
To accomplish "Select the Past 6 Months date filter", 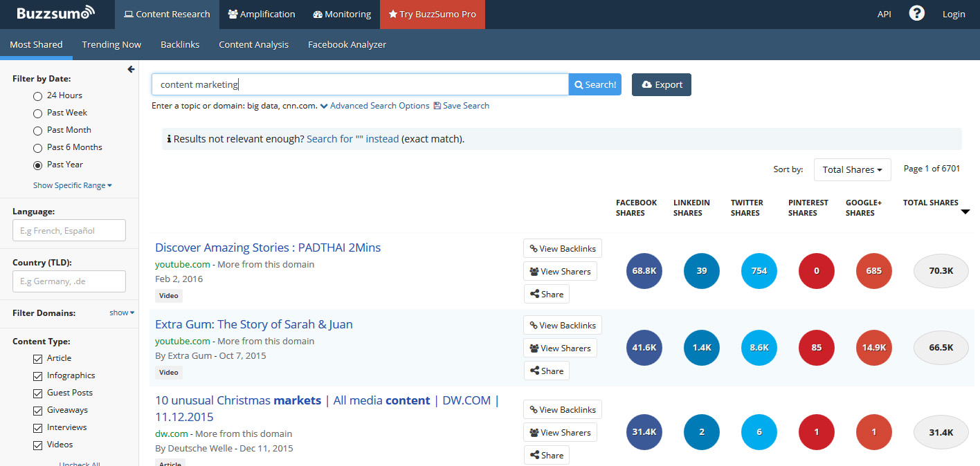I will pyautogui.click(x=38, y=148).
